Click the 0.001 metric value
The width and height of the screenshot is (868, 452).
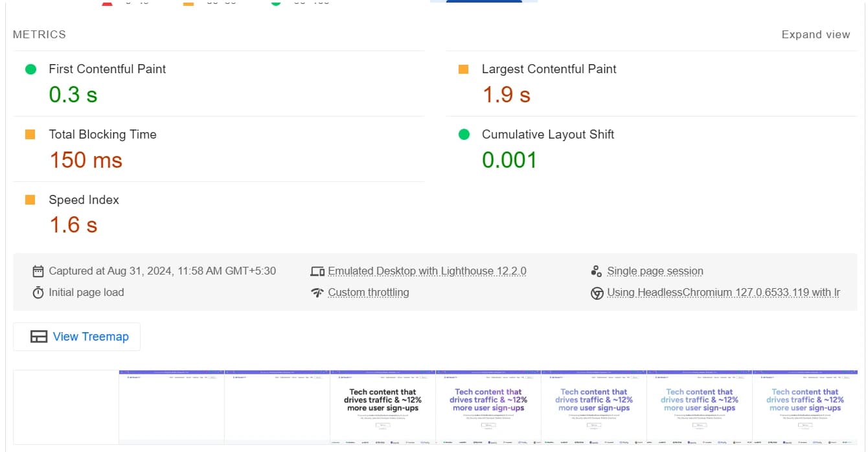coord(510,161)
